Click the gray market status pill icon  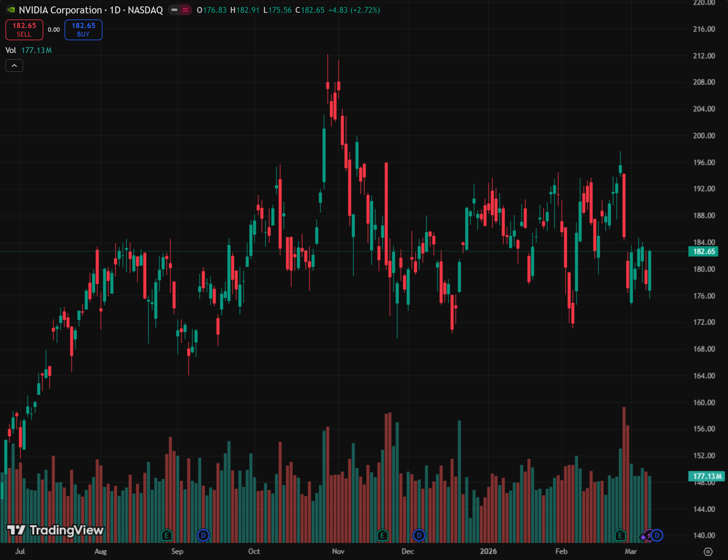[x=174, y=10]
